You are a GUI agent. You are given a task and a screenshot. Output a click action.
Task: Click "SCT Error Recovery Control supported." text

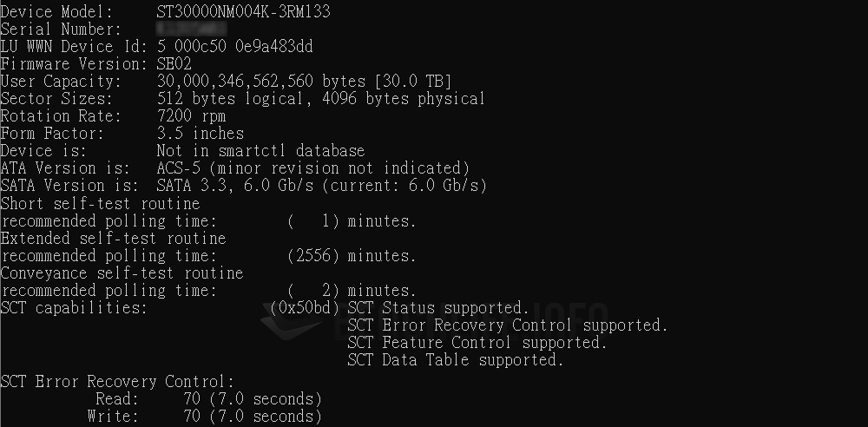(x=508, y=325)
